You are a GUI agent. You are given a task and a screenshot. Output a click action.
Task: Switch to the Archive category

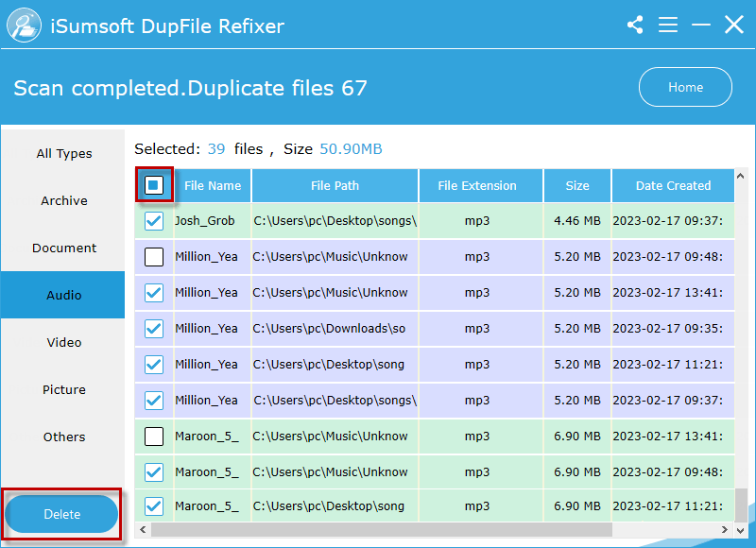[x=63, y=201]
